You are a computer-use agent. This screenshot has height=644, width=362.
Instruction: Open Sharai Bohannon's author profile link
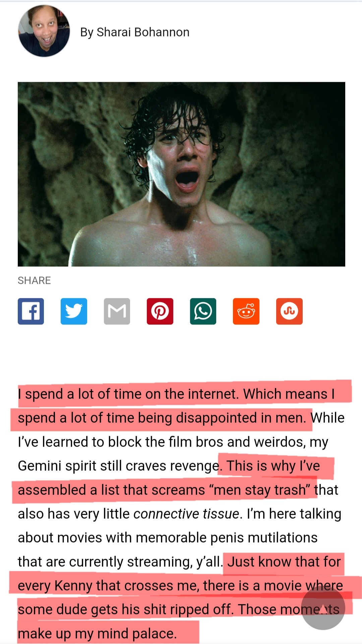pos(135,32)
